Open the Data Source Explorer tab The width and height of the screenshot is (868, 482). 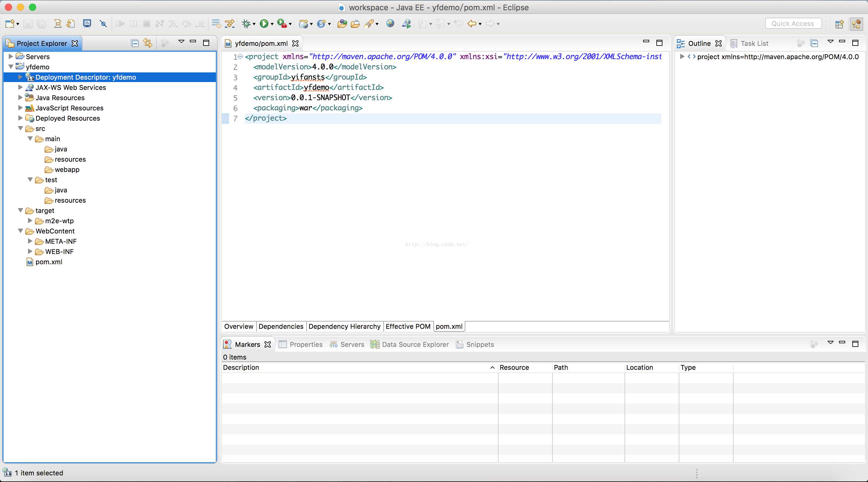(415, 344)
